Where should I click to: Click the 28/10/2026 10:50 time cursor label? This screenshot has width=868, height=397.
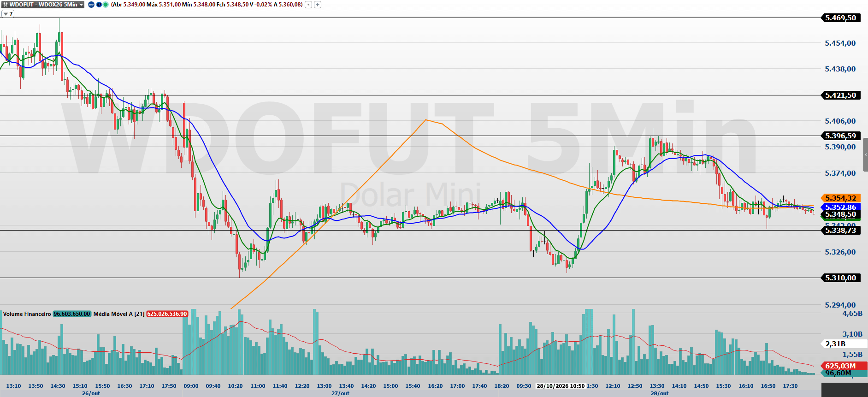click(x=560, y=386)
